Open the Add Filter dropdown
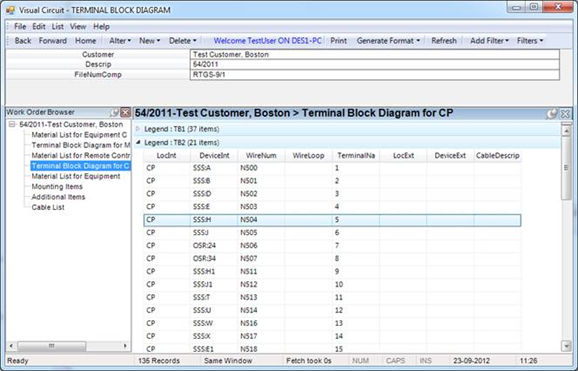 [489, 41]
